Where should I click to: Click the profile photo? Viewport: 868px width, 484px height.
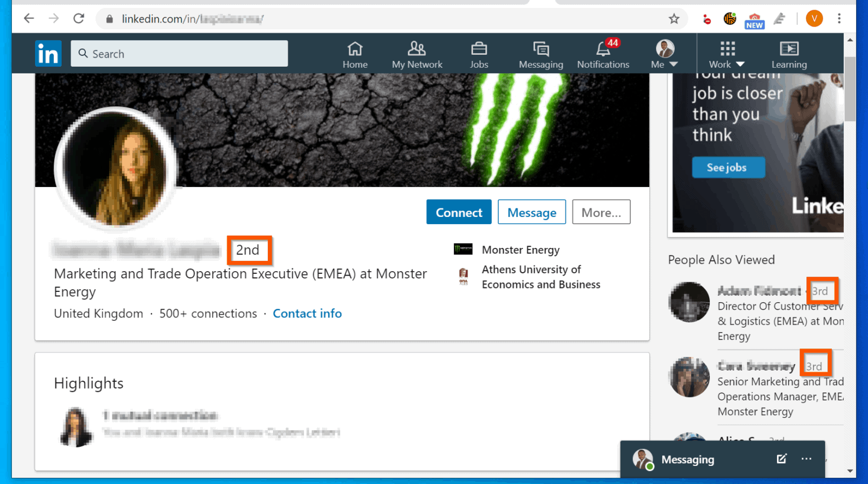coord(115,169)
